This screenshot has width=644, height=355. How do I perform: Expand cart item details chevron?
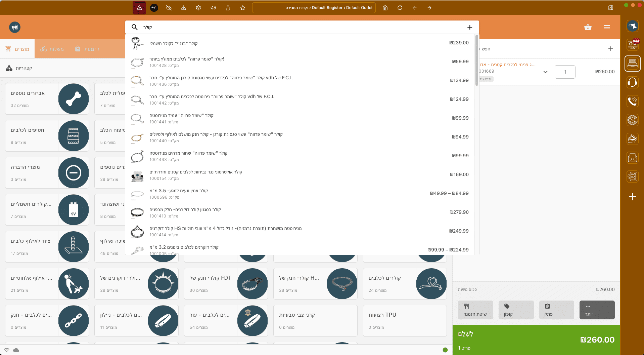pyautogui.click(x=545, y=72)
